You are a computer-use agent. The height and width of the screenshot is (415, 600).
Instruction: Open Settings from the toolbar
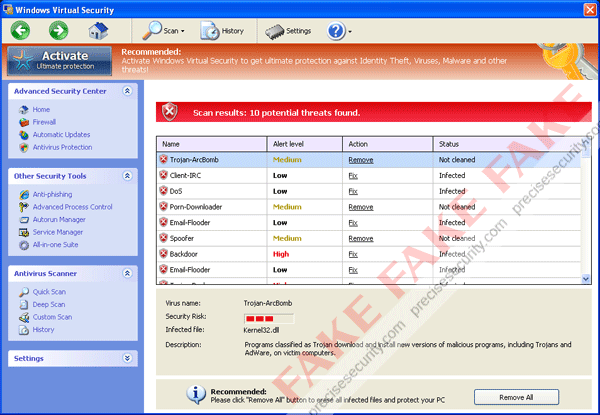288,31
